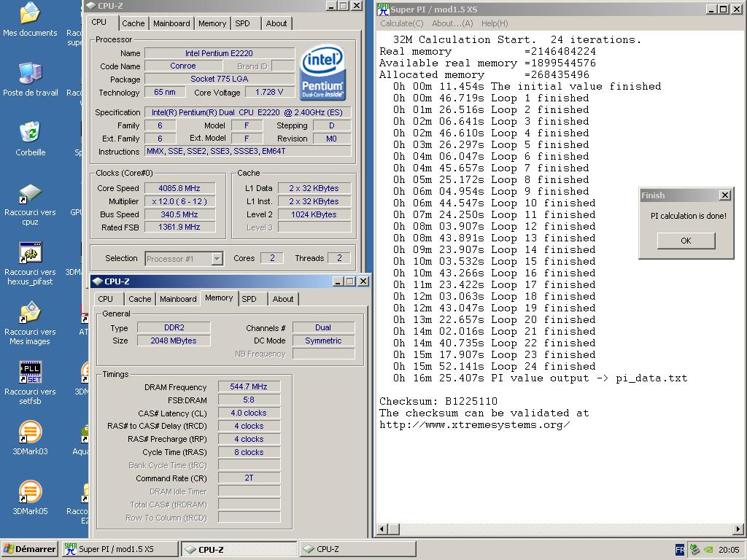Open the About...(A) menu in Super PI
Image resolution: width=747 pixels, height=560 pixels.
click(452, 23)
